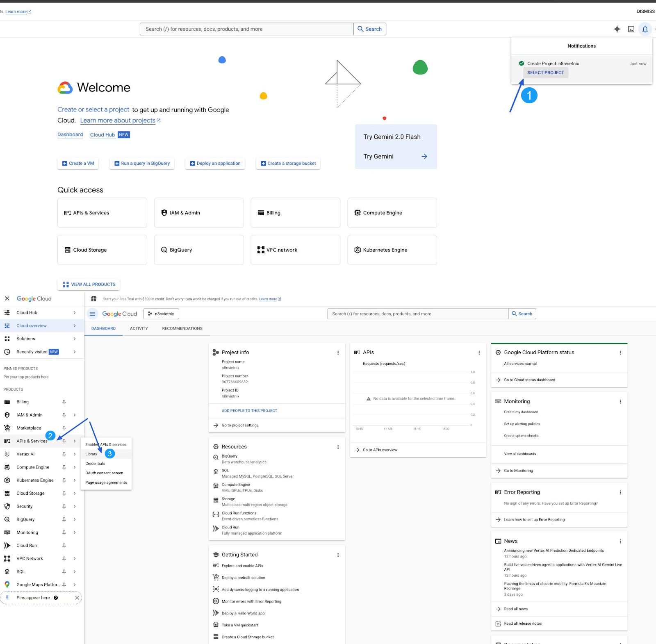Image resolution: width=656 pixels, height=644 pixels.
Task: Open the News card three-dot menu
Action: coord(620,542)
